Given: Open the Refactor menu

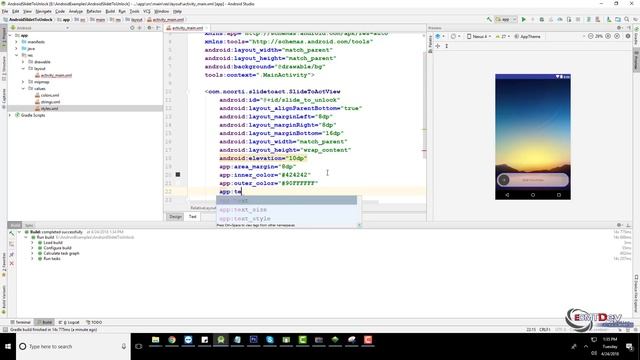Looking at the screenshot, I should 94,11.
